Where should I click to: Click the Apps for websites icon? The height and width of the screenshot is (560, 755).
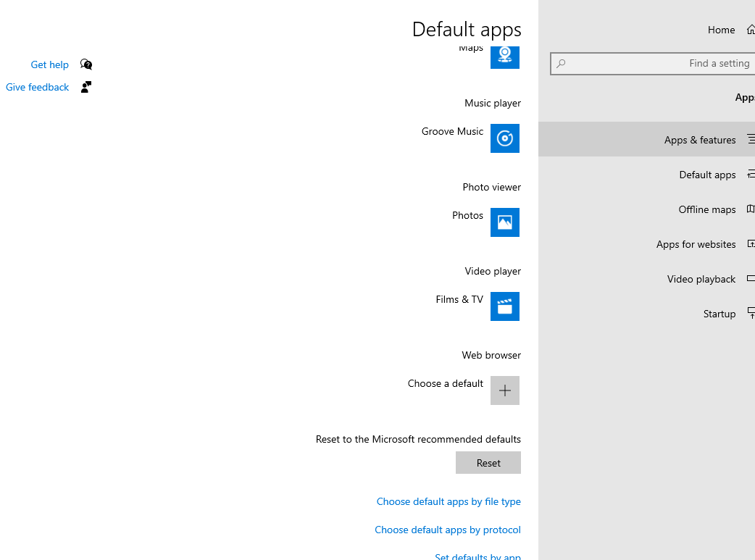[x=751, y=243]
